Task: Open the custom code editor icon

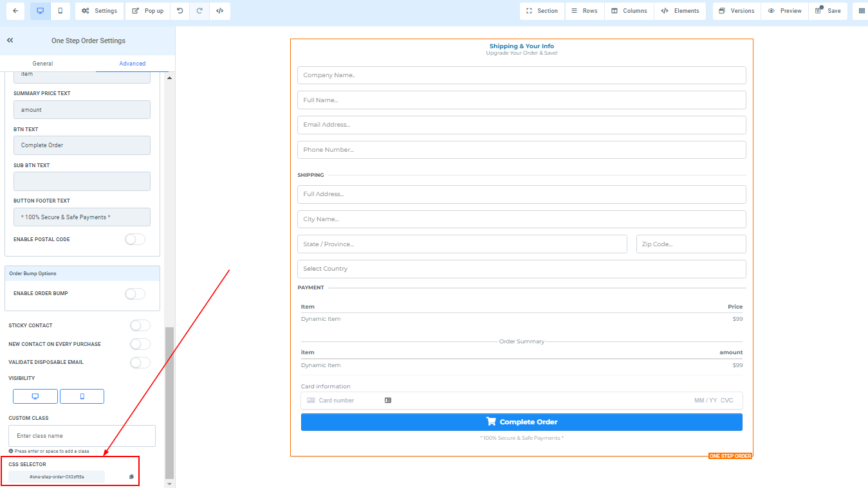Action: tap(219, 11)
